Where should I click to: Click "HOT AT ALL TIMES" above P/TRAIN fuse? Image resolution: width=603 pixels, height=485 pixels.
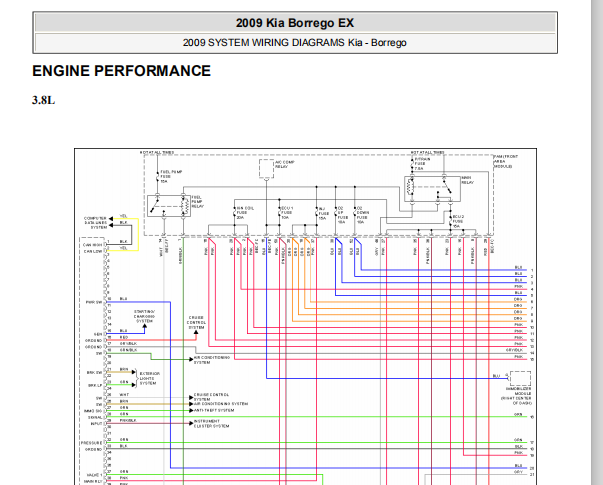click(x=427, y=153)
